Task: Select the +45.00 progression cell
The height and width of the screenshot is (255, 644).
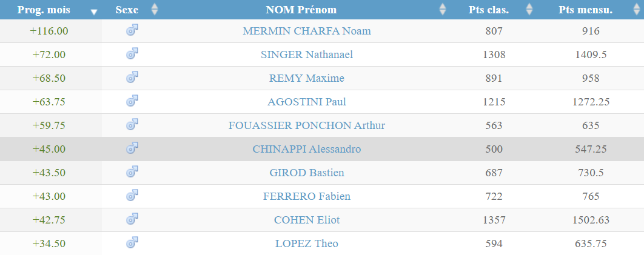Action: pyautogui.click(x=49, y=149)
